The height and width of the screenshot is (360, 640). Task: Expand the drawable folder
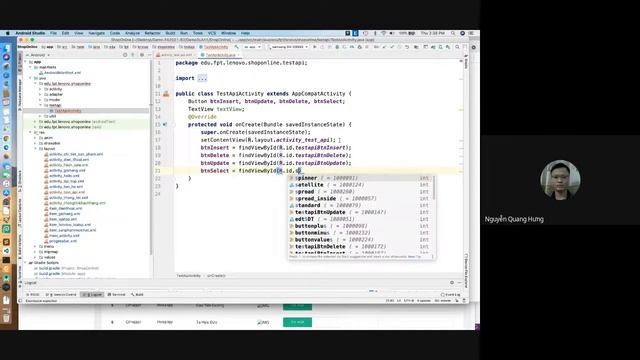click(35, 143)
